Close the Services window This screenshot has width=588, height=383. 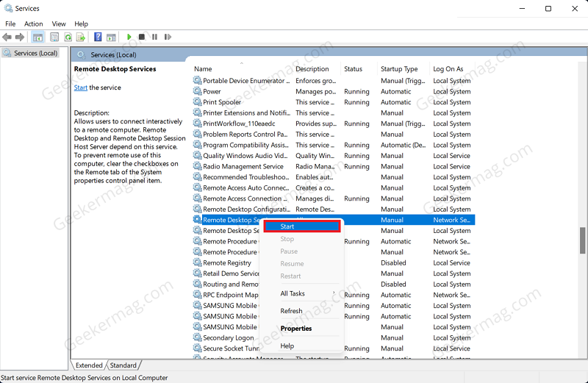(x=575, y=8)
